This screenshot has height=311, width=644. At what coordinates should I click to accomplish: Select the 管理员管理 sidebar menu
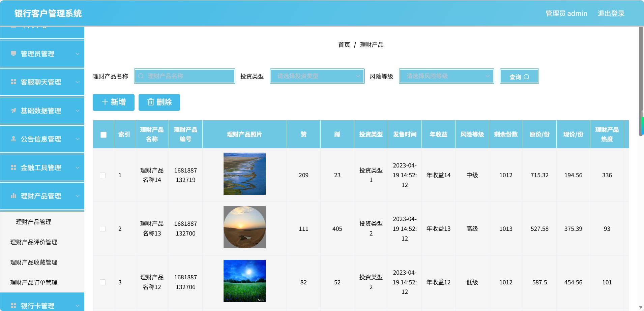click(42, 54)
